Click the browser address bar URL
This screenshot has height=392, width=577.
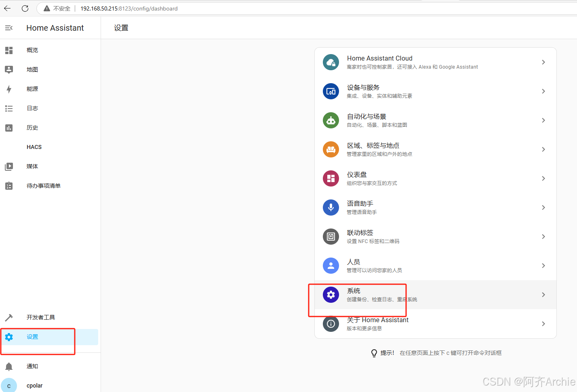tap(129, 8)
